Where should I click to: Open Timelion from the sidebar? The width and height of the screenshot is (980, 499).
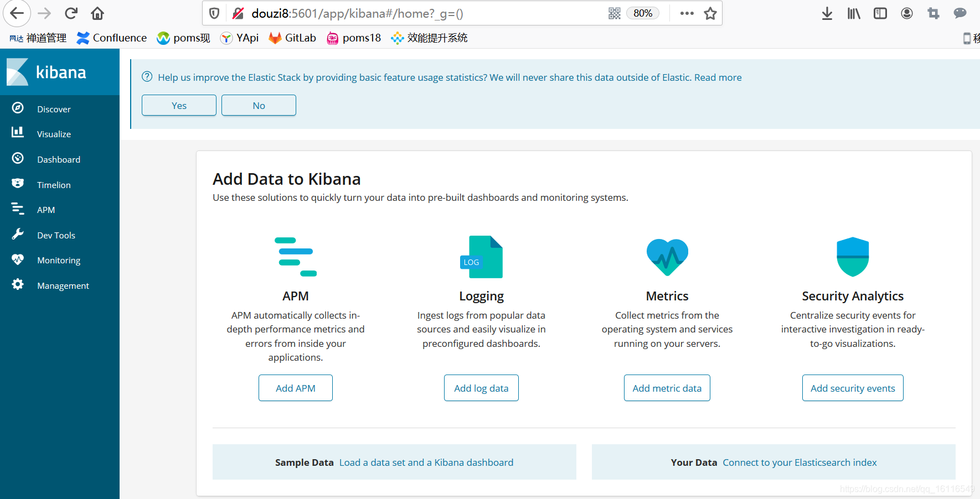54,184
